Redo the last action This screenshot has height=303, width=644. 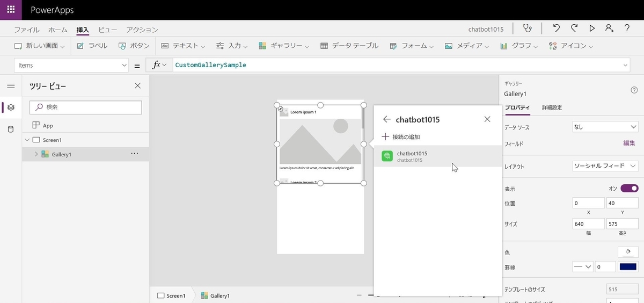[x=574, y=28]
